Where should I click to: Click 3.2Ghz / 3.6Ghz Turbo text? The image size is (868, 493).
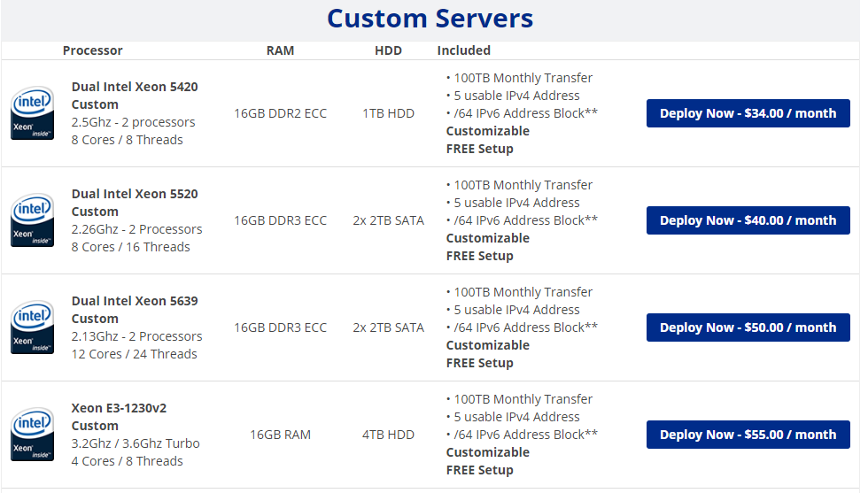[x=136, y=443]
